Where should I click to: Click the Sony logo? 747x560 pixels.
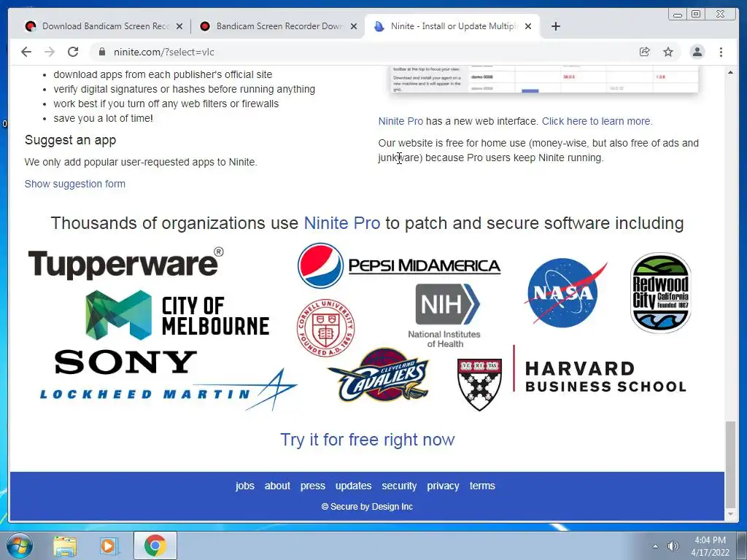pos(125,362)
